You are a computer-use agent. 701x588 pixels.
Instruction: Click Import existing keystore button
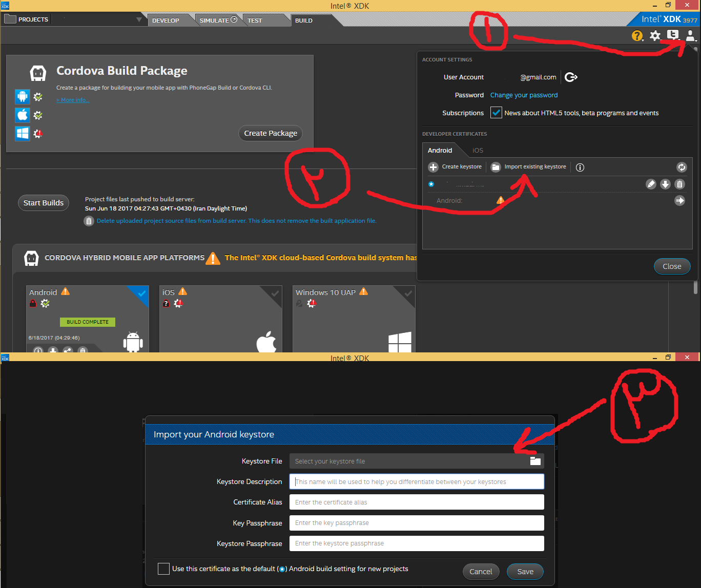pos(528,167)
